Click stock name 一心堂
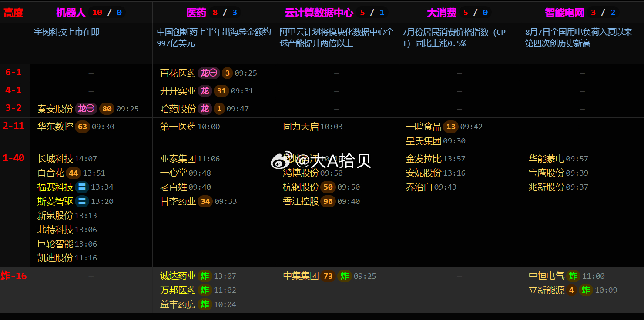The height and width of the screenshot is (320, 644). point(174,173)
